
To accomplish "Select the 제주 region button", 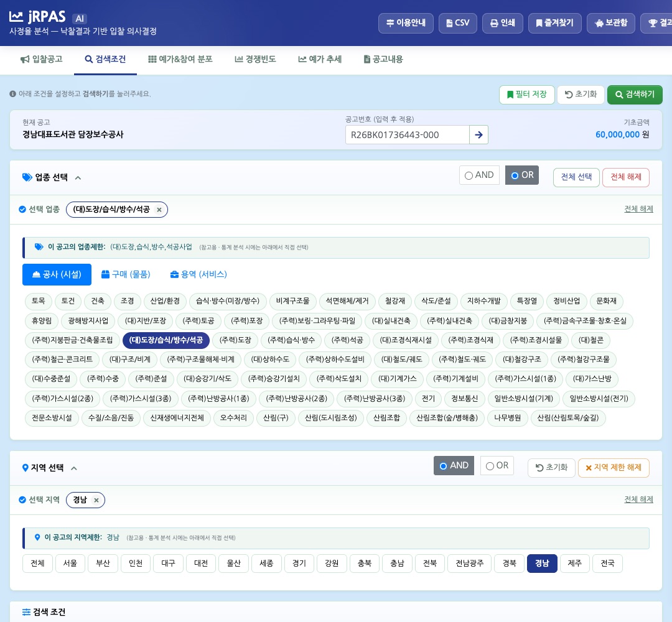I will 575,564.
